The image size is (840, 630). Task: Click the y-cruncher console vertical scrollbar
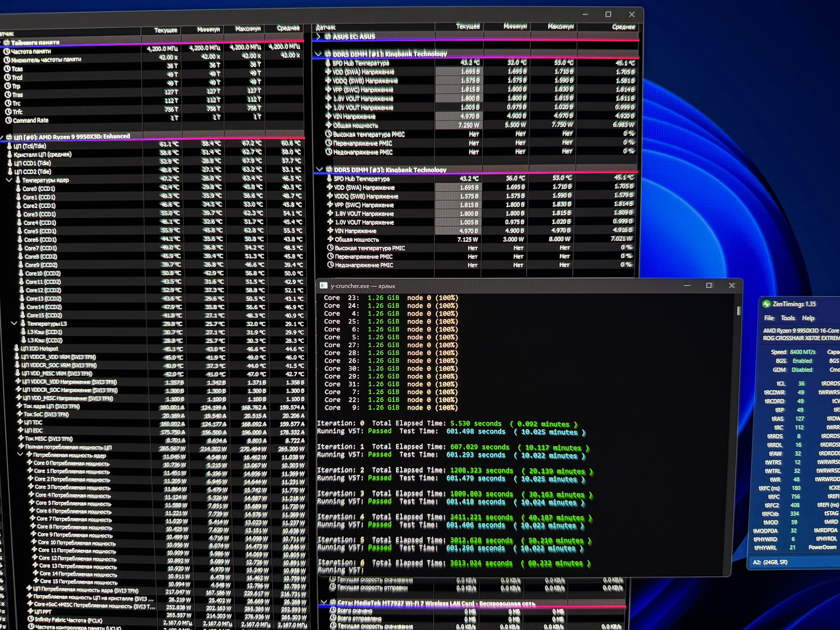[x=739, y=311]
